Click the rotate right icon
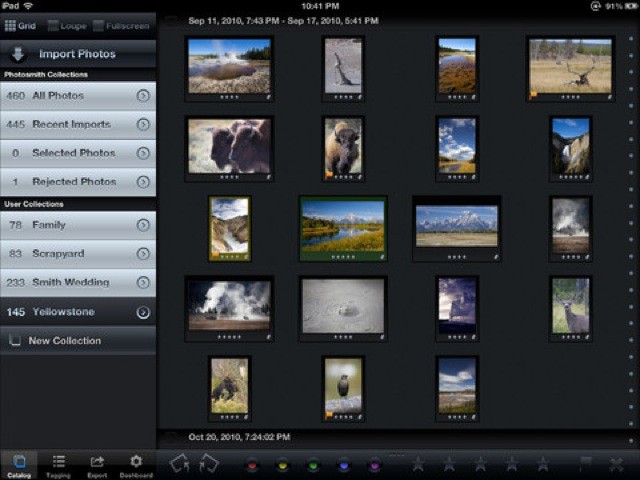The height and width of the screenshot is (480, 640). (x=209, y=463)
